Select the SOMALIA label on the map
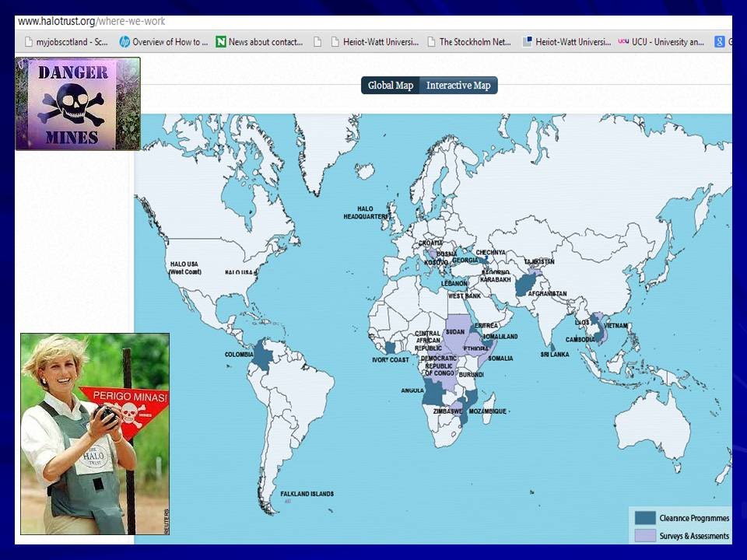Image resolution: width=747 pixels, height=560 pixels. coord(500,358)
